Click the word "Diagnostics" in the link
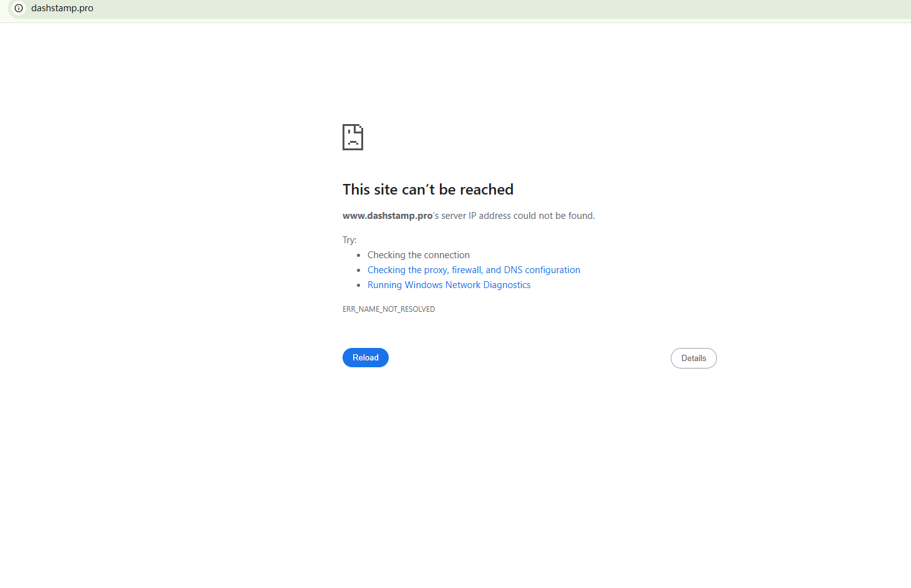The width and height of the screenshot is (911, 588). (x=507, y=285)
